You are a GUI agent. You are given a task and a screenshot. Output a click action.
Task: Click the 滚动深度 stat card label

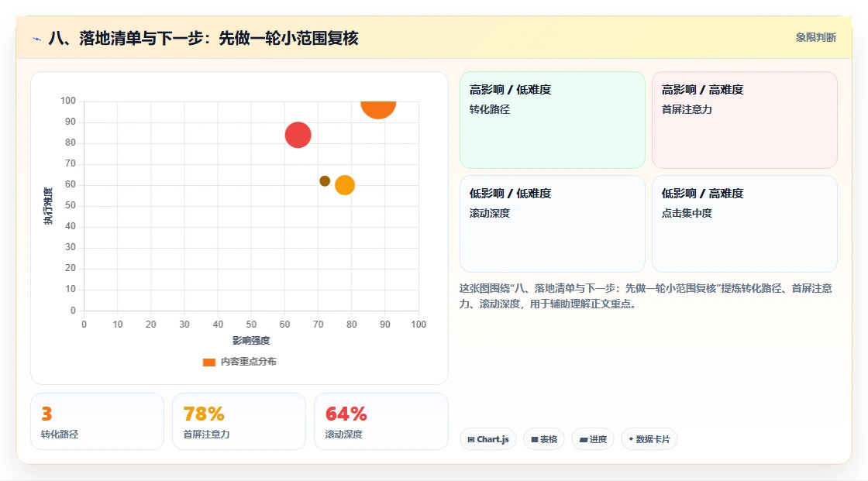coord(344,435)
